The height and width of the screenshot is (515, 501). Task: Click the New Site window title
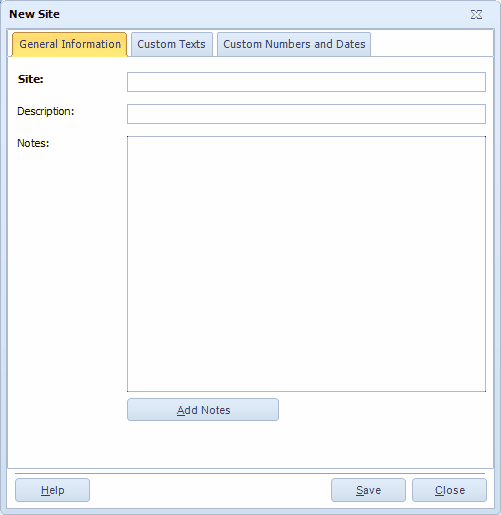[34, 14]
